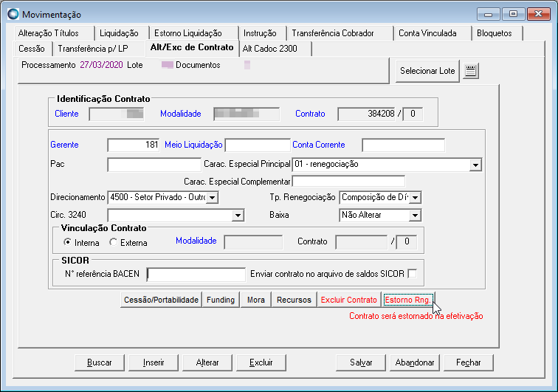Click the blue Contrato label in Identificação Contrato

pyautogui.click(x=310, y=114)
